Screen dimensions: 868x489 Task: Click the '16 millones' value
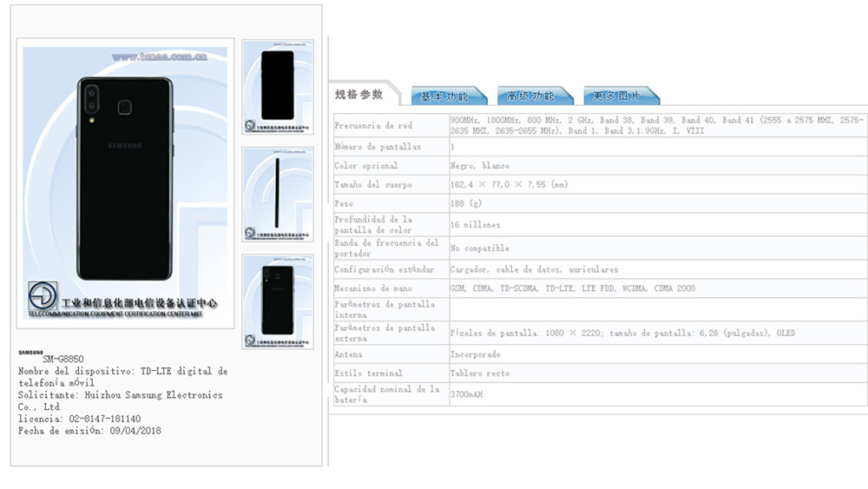[475, 225]
